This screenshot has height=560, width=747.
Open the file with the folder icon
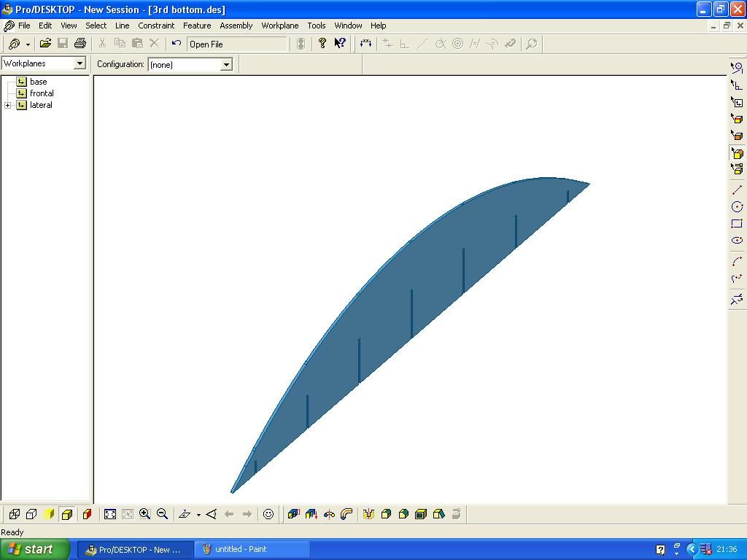pos(45,44)
